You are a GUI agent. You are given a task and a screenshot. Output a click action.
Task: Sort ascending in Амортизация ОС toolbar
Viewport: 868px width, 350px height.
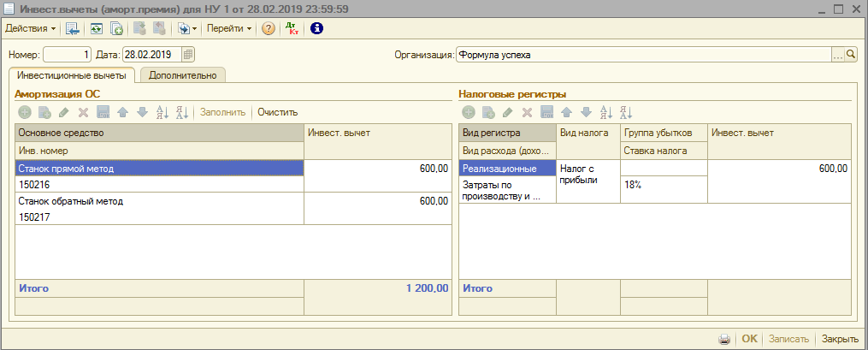pos(162,112)
